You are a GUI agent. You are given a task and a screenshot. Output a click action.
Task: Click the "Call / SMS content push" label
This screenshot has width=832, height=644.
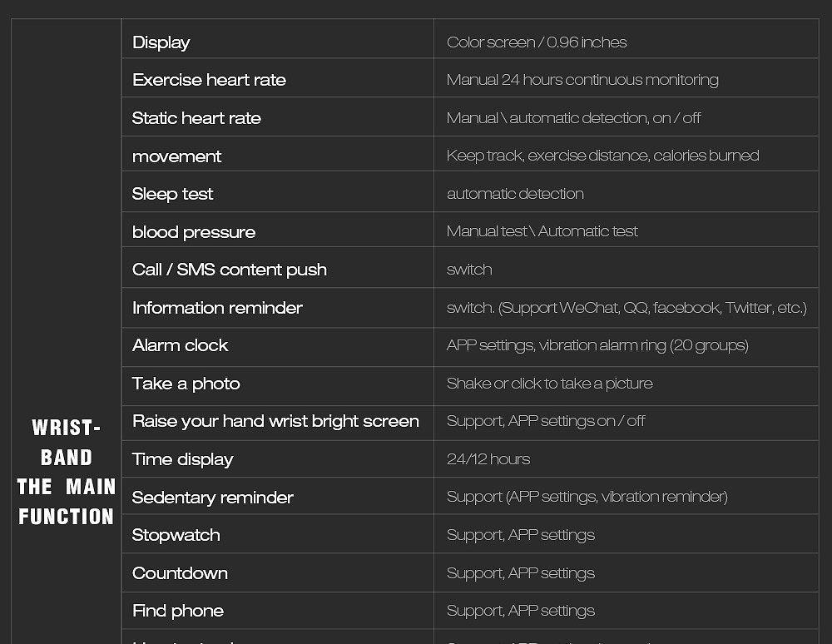coord(229,270)
